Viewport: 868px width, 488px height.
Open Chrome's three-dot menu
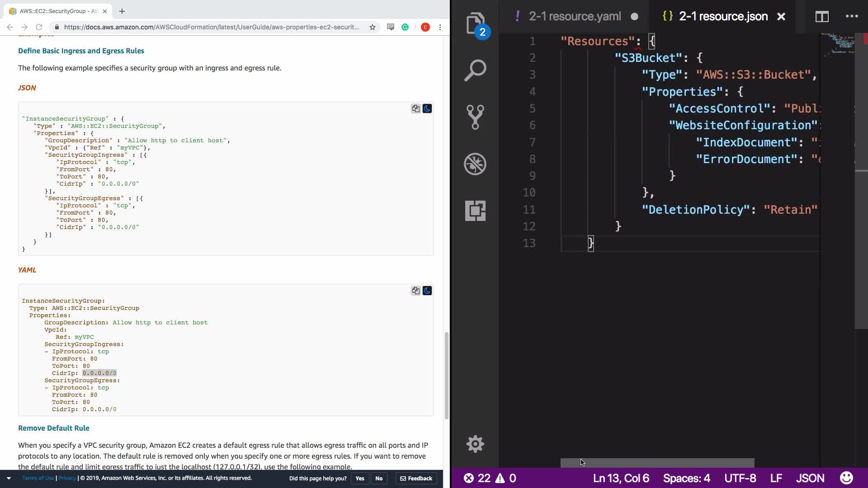[x=440, y=27]
